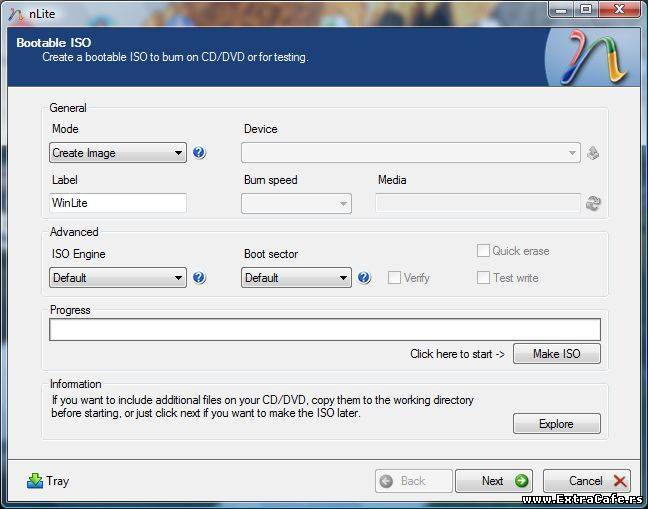The height and width of the screenshot is (509, 648).
Task: Check the Test write option
Action: pyautogui.click(x=484, y=278)
